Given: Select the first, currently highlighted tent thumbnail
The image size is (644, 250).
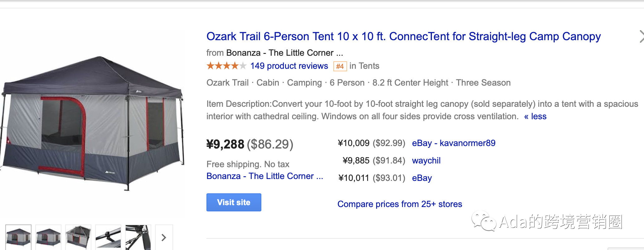Looking at the screenshot, I should click(x=18, y=237).
